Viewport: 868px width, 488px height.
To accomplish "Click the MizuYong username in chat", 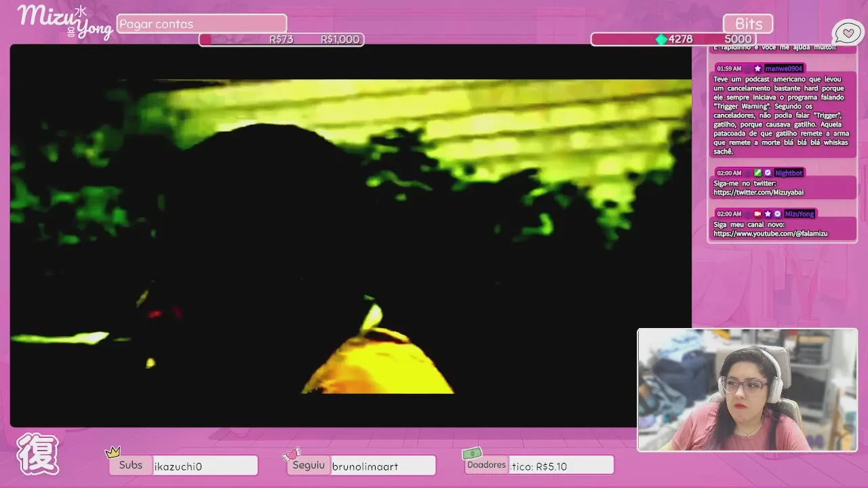I will coord(800,213).
